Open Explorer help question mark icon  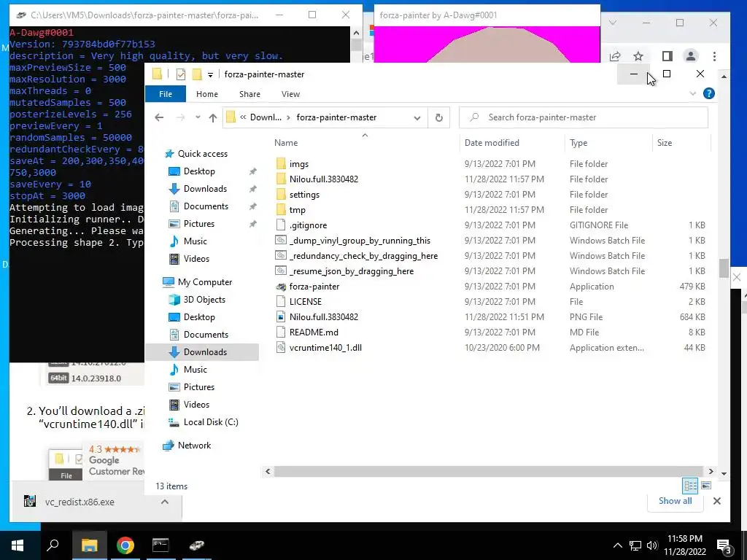[709, 93]
